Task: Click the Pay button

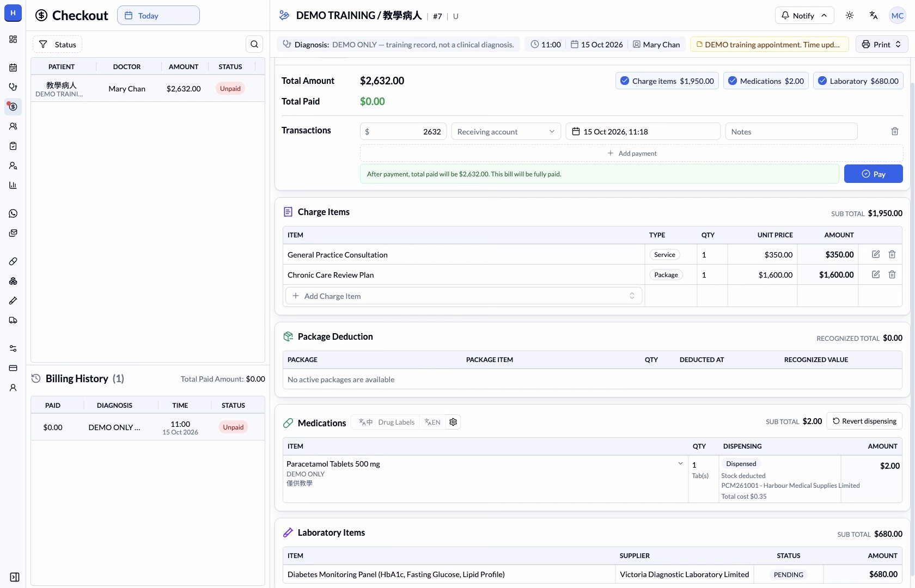Action: [874, 174]
